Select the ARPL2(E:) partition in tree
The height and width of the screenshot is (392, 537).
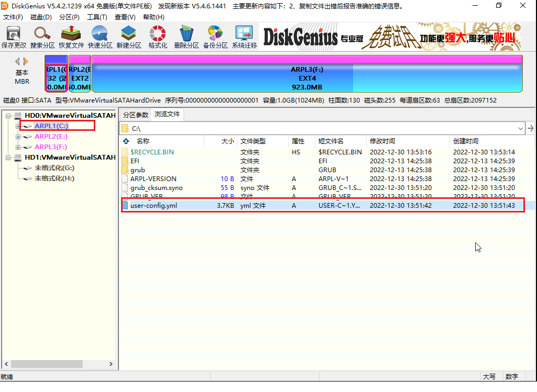click(x=51, y=137)
